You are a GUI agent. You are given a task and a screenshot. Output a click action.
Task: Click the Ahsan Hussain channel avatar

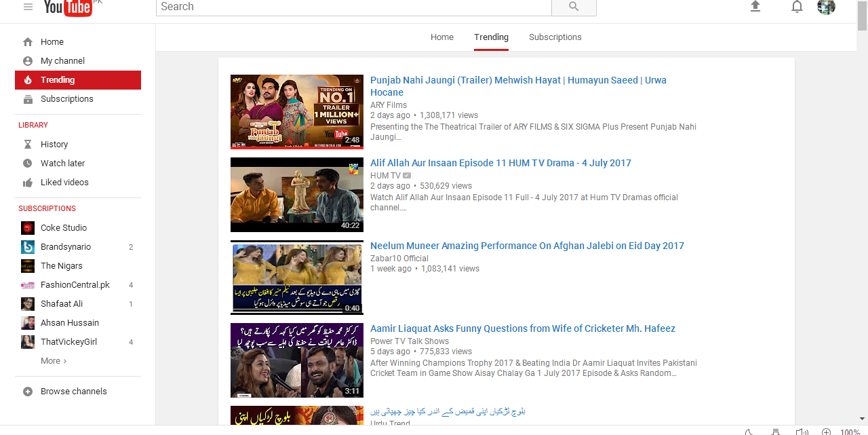tap(28, 323)
